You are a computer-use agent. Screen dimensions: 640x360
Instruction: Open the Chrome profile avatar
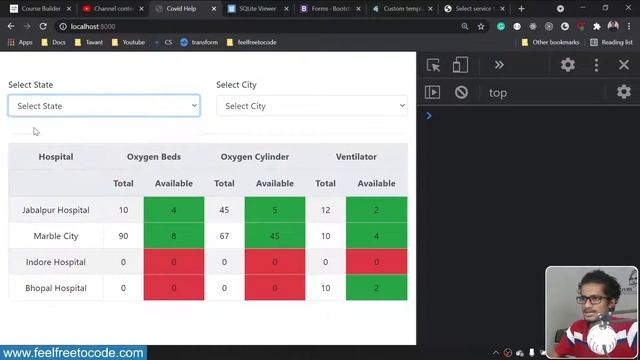[613, 26]
